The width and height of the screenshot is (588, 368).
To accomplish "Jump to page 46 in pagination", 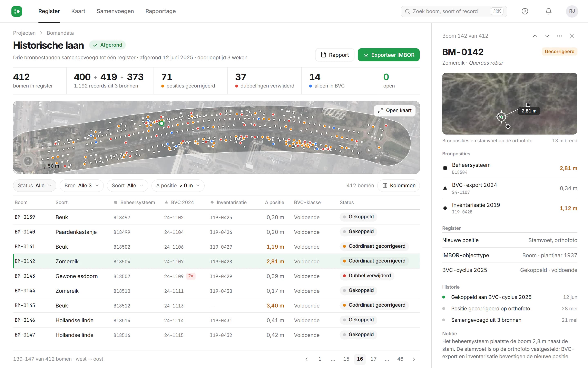I will click(400, 359).
